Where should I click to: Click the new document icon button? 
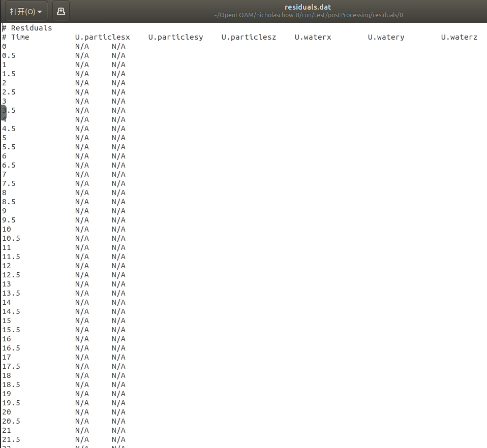click(x=61, y=12)
